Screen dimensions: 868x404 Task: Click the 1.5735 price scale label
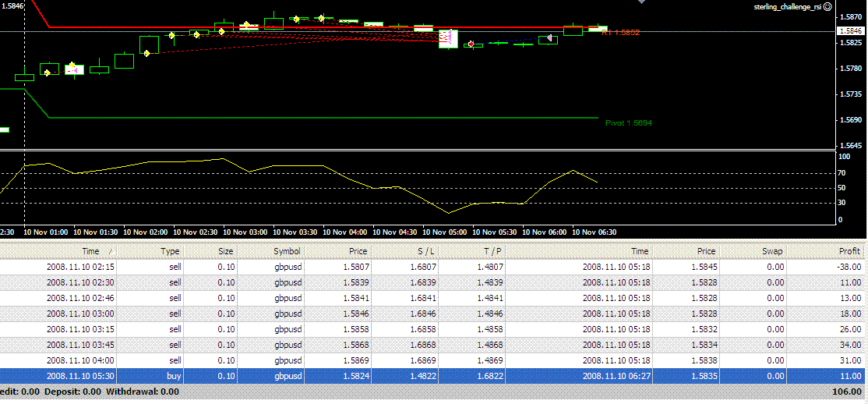pyautogui.click(x=850, y=94)
